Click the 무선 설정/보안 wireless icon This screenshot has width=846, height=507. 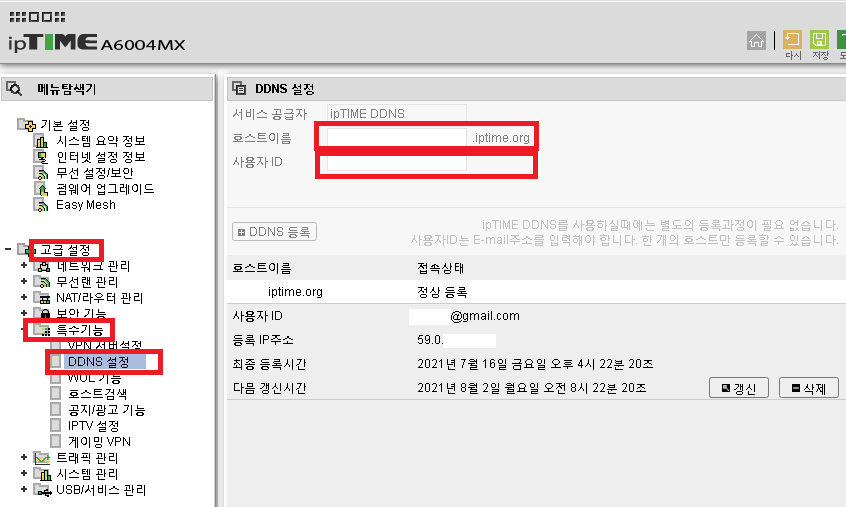point(41,173)
